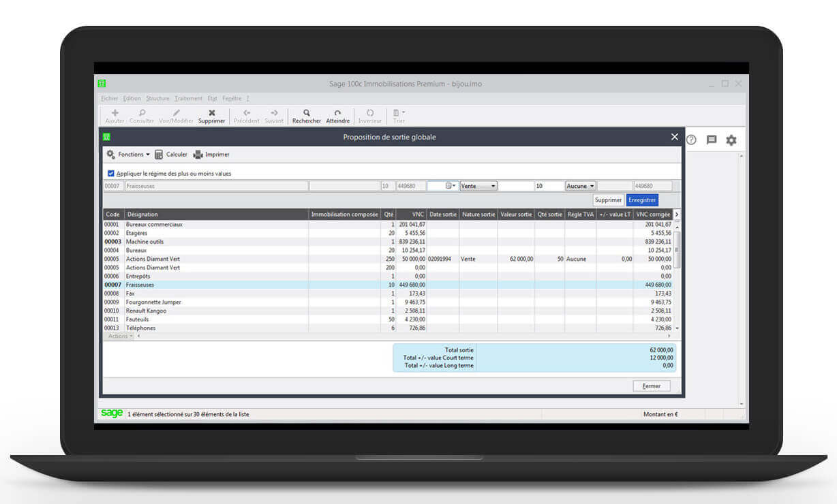Image resolution: width=837 pixels, height=504 pixels.
Task: Select row 00011 Fauteuils
Action: (x=388, y=319)
